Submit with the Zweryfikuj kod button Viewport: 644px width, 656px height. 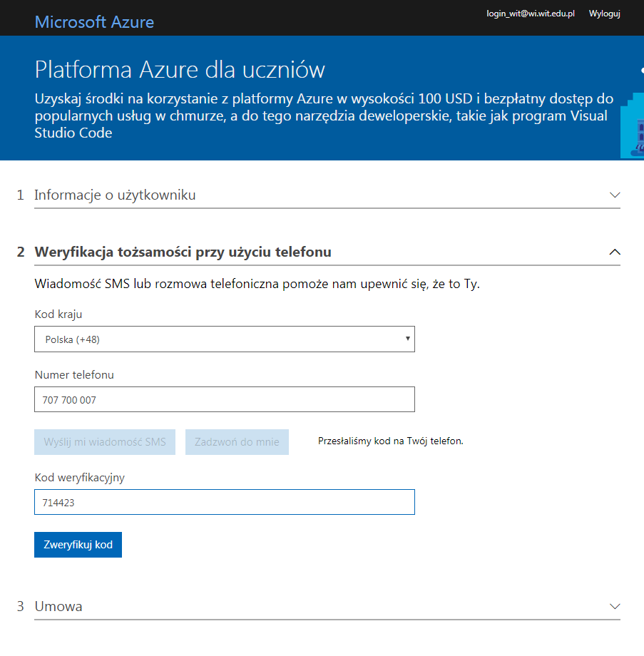[78, 545]
